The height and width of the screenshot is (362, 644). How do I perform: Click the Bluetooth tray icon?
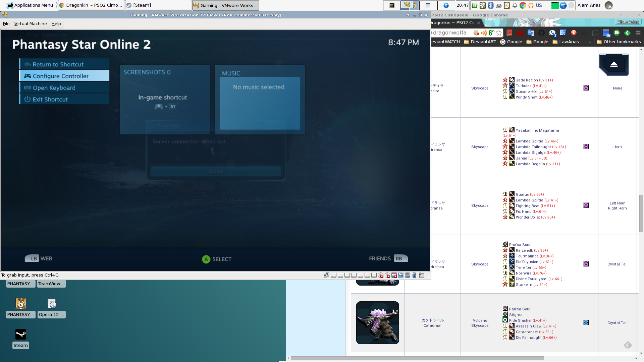click(x=491, y=5)
